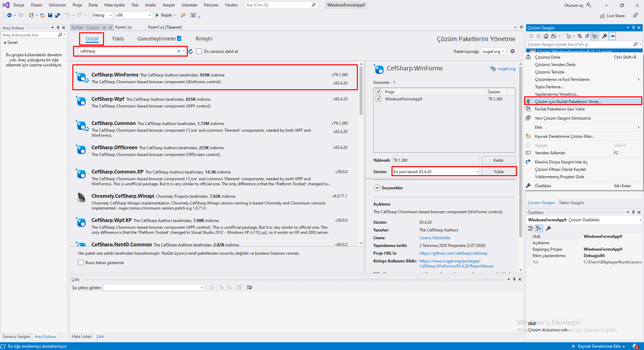The height and width of the screenshot is (350, 644).
Task: Click the Find in Files toolbar icon
Action: (x=183, y=15)
